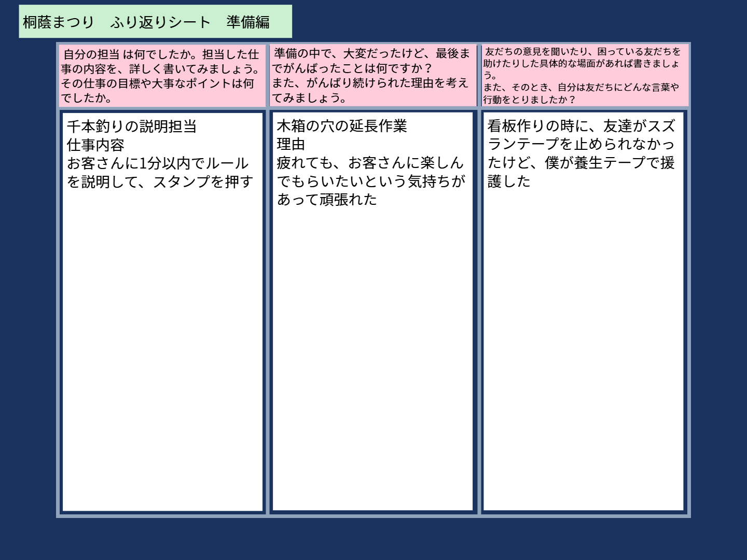Click the text お客さんに1分以内でルール
The width and height of the screenshot is (747, 560).
[158, 163]
